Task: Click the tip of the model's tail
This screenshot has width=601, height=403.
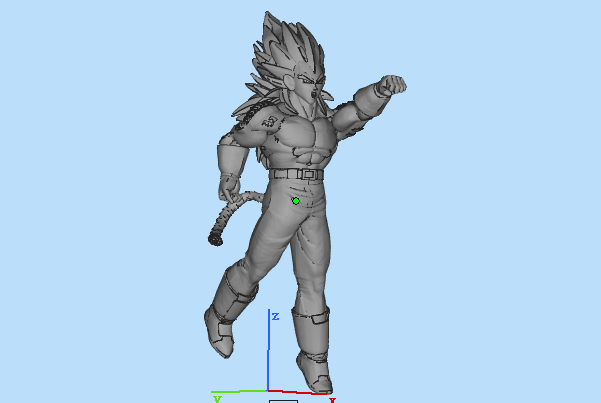Action: pos(213,239)
